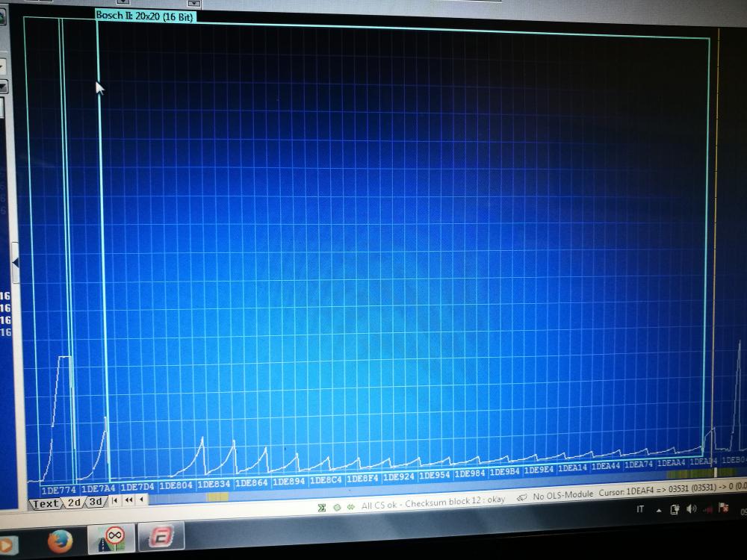Select the 'Bosch II: 20x20 (16 Bit)' map label

pos(145,16)
